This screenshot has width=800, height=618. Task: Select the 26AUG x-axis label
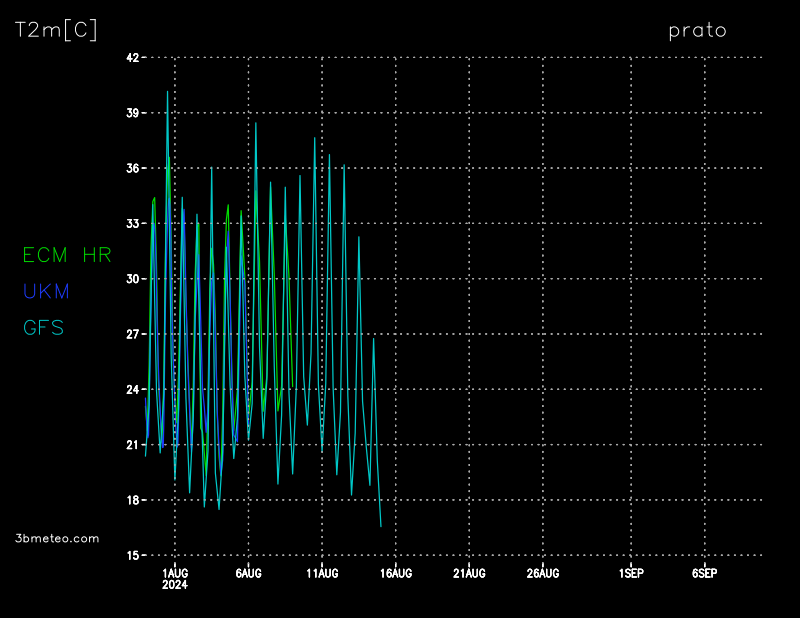click(543, 573)
